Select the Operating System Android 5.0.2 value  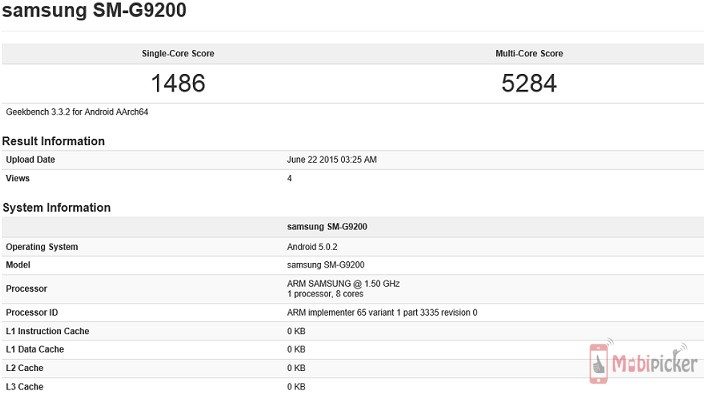[312, 247]
